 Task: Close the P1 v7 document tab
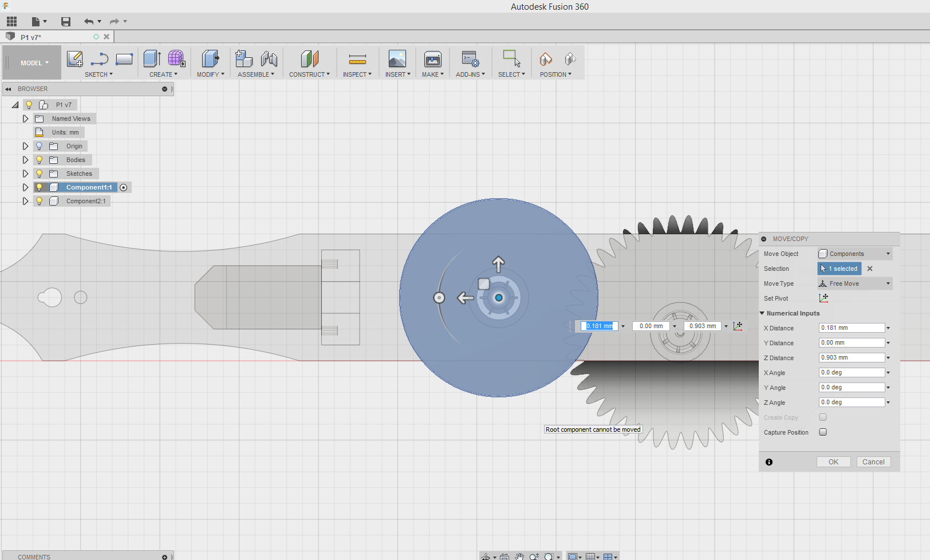click(x=107, y=37)
